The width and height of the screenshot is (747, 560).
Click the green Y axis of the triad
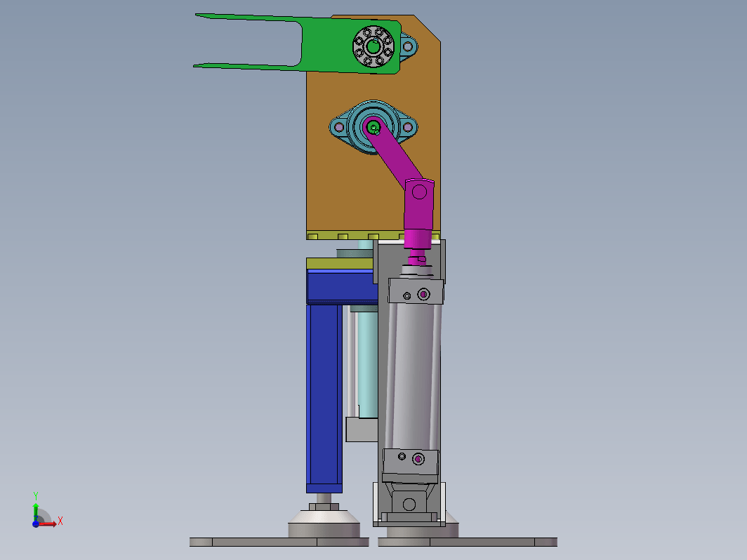(36, 511)
